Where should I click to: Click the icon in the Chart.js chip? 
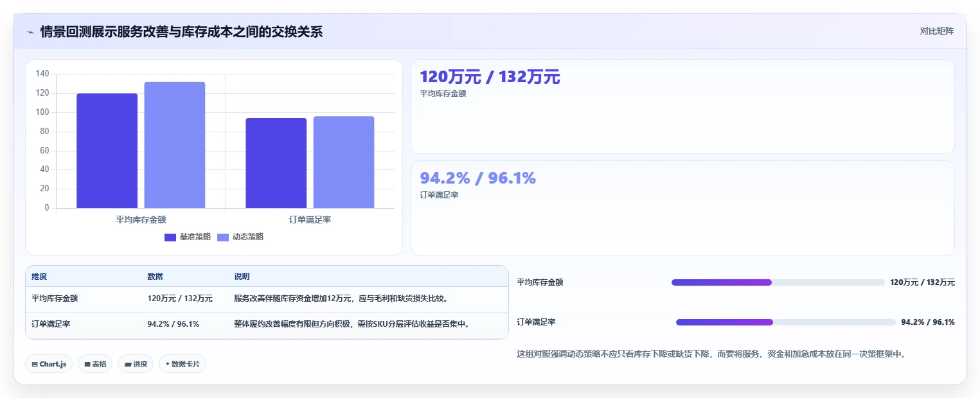pos(34,364)
